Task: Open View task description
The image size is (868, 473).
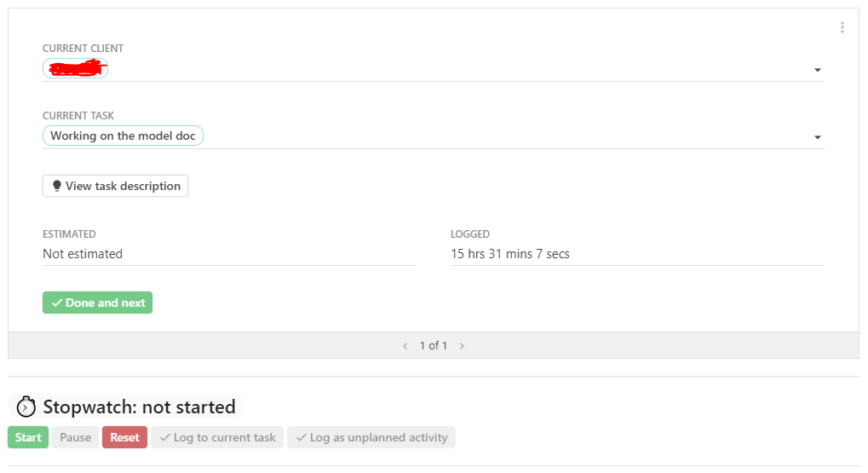Action: (115, 186)
